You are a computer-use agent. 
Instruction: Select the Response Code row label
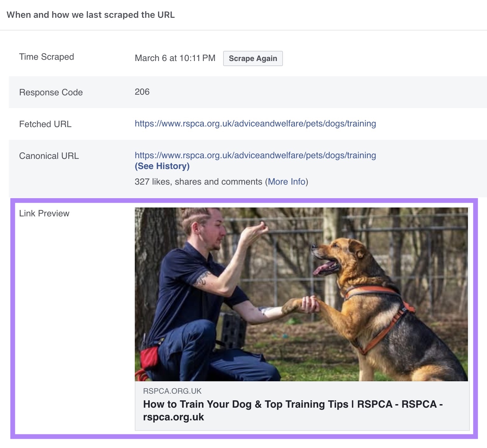51,92
